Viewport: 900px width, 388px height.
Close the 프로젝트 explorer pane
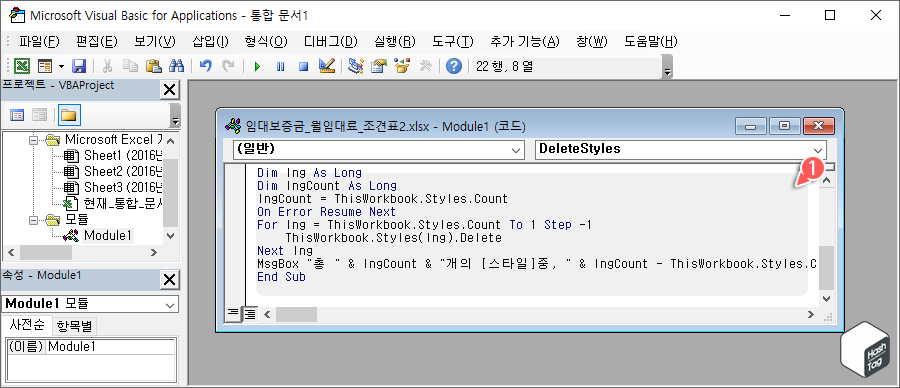pyautogui.click(x=169, y=90)
